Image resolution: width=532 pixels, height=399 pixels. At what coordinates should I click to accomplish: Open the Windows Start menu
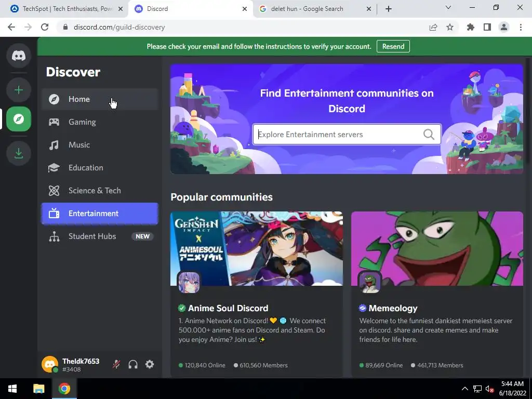tap(12, 389)
